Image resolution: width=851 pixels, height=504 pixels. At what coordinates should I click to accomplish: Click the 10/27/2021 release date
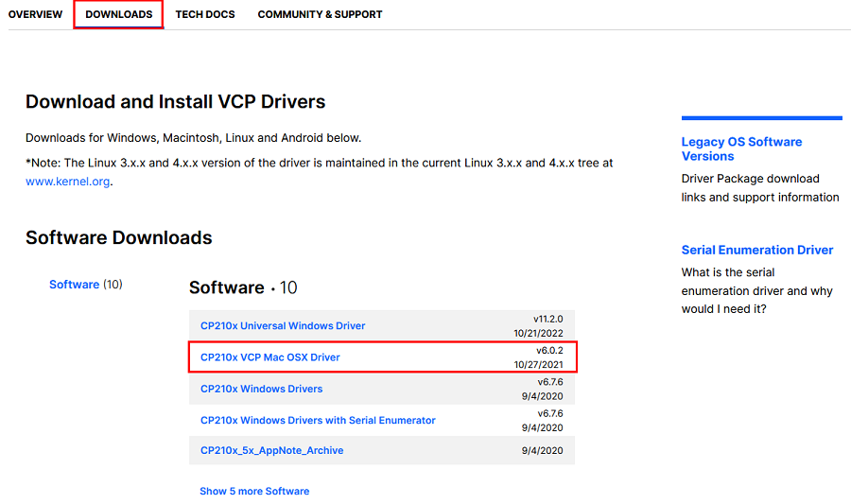click(x=538, y=364)
